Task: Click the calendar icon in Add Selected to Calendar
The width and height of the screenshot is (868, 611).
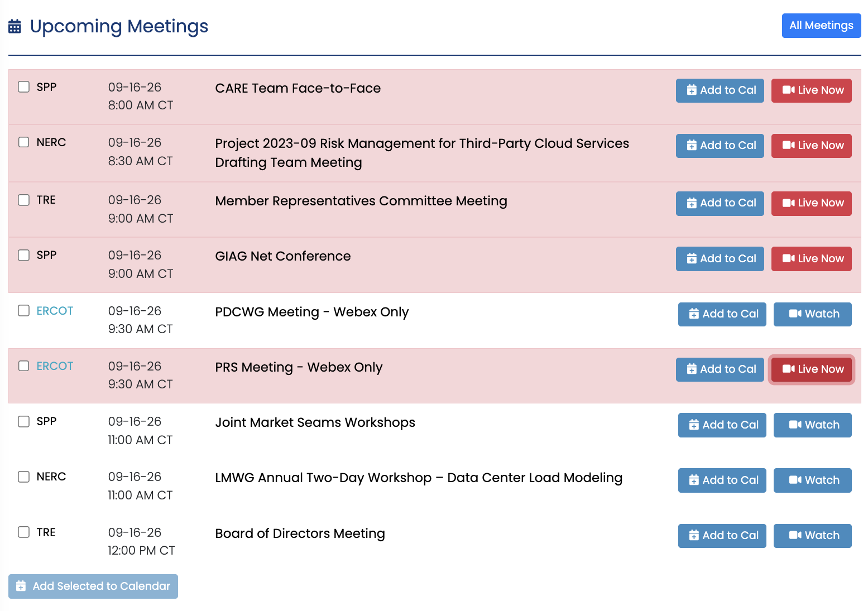Action: pyautogui.click(x=21, y=586)
